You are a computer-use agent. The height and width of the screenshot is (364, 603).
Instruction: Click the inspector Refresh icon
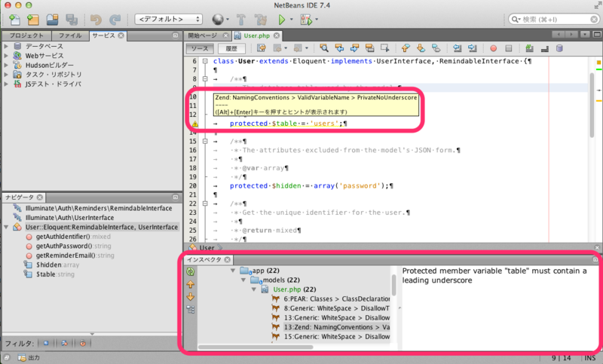coord(191,272)
